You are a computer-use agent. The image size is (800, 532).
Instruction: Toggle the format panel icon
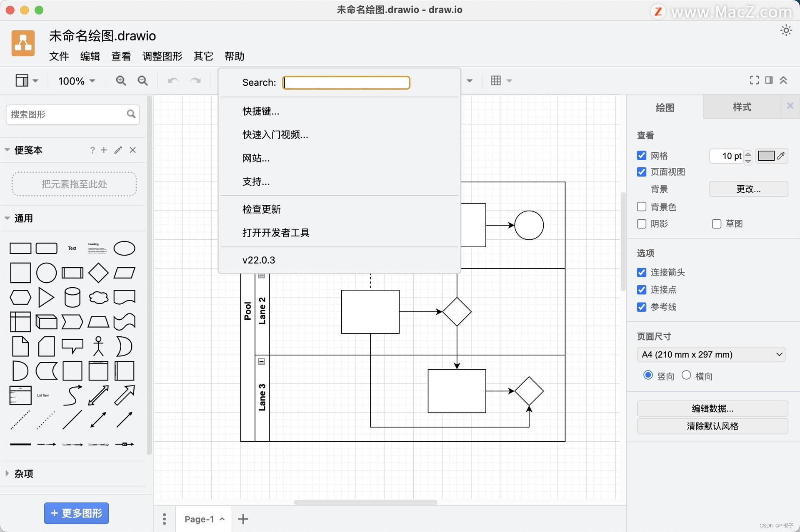(x=769, y=80)
